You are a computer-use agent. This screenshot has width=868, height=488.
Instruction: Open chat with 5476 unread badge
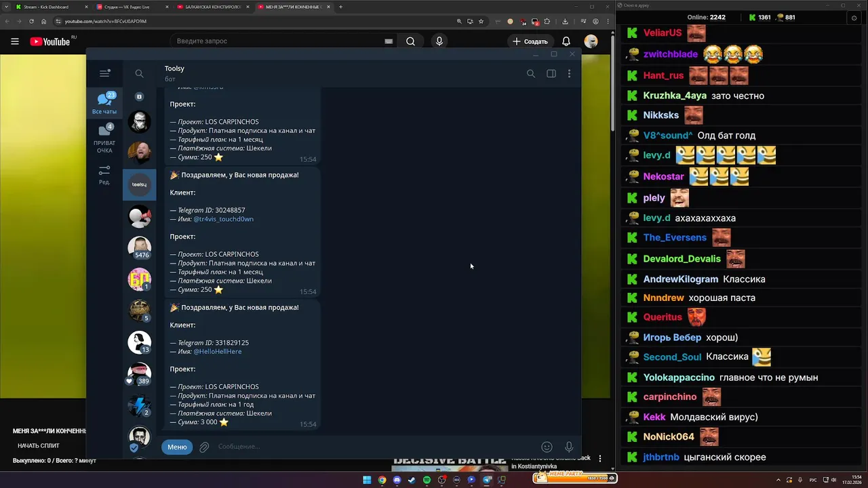tap(140, 247)
